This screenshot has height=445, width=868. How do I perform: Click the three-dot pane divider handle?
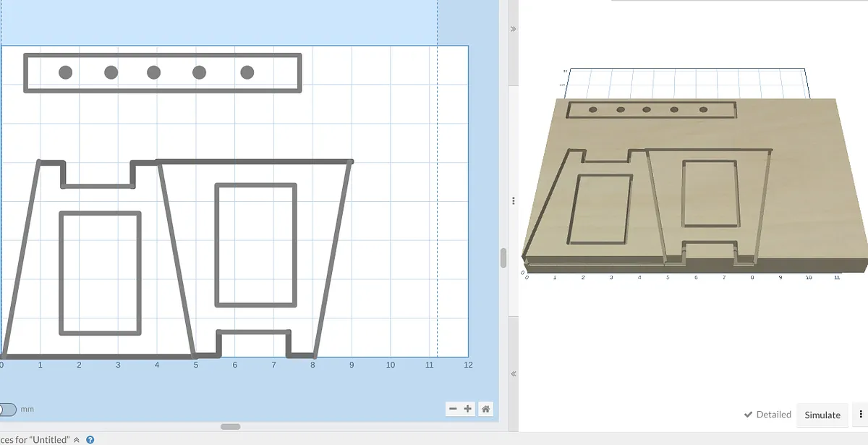point(514,200)
